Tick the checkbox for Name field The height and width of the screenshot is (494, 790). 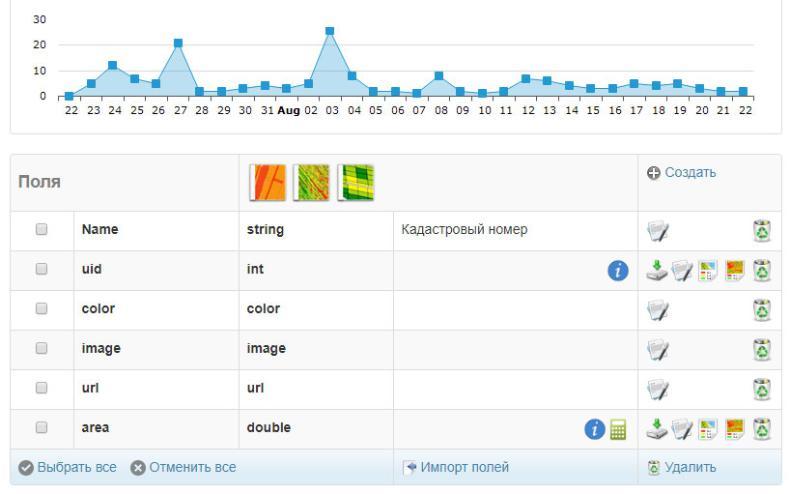coord(41,229)
